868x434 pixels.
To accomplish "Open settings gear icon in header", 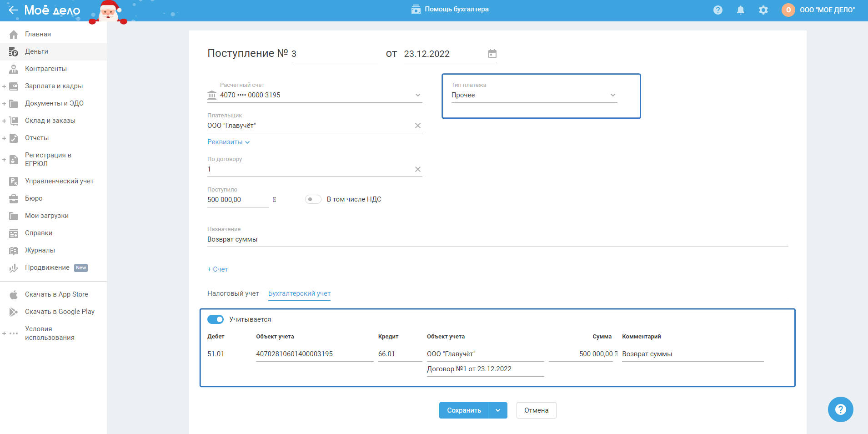I will click(763, 10).
